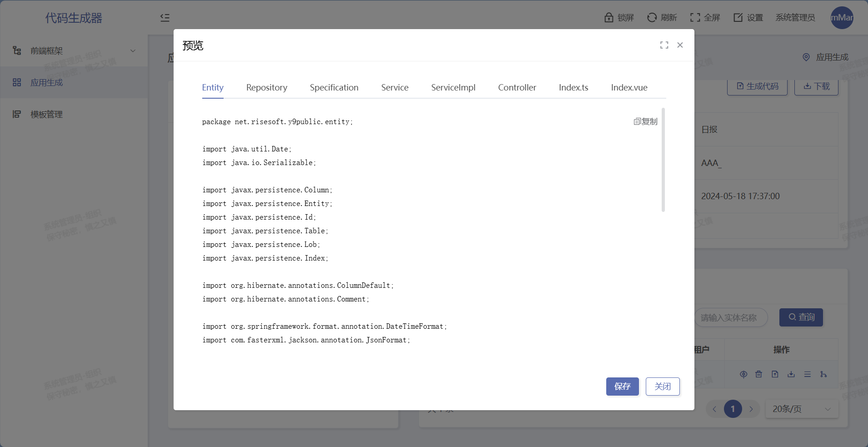Click the location pin icon beside 应用生成
The image size is (868, 447).
[806, 57]
